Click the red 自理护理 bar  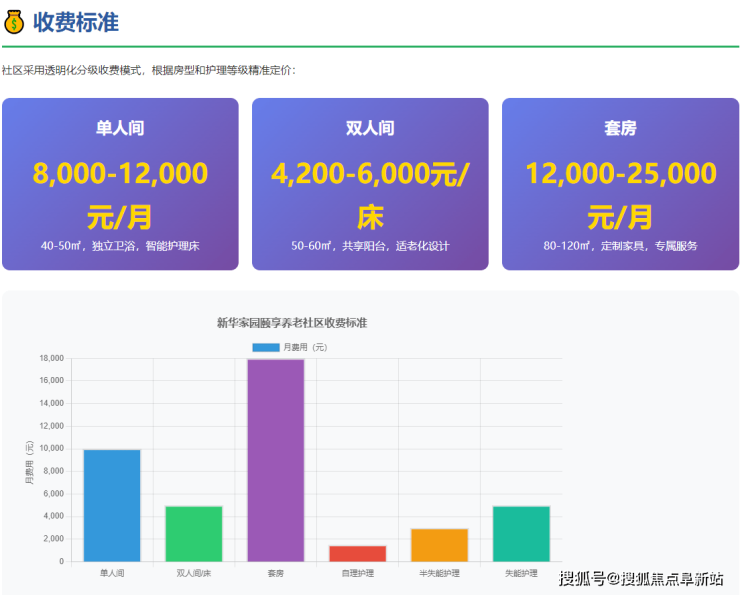tap(357, 553)
